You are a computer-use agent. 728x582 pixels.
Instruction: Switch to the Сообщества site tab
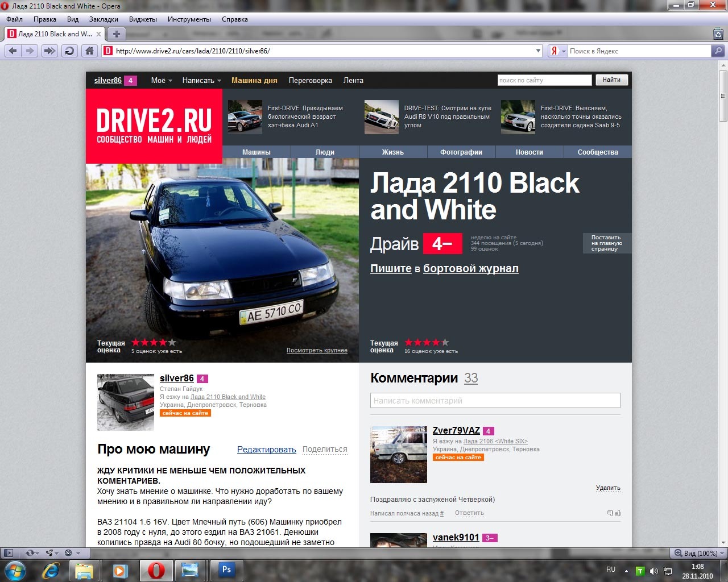pos(598,152)
